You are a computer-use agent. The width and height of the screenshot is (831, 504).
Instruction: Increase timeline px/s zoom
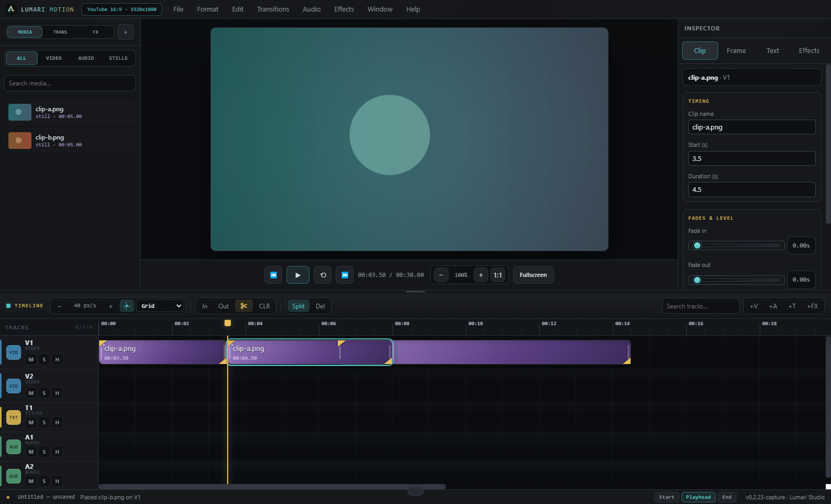(111, 306)
